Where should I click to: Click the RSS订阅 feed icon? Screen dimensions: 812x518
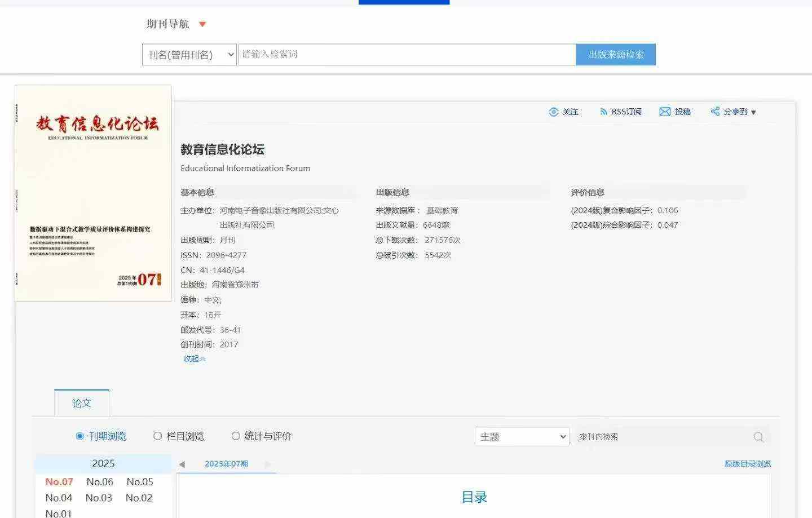click(x=603, y=112)
